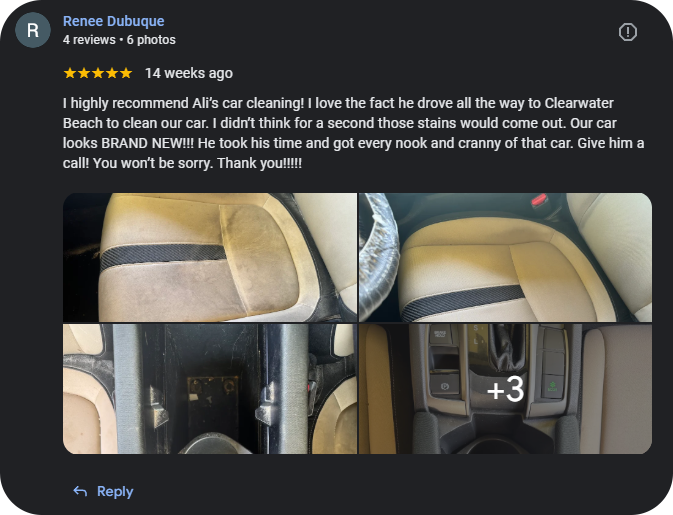673x515 pixels.
Task: Open Renee Dubuque's profile name link
Action: click(114, 21)
